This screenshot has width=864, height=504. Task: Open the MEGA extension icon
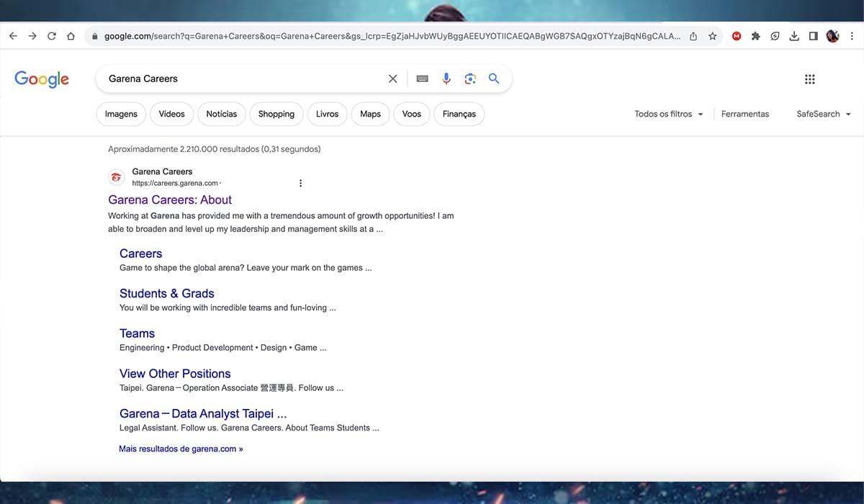(x=737, y=36)
